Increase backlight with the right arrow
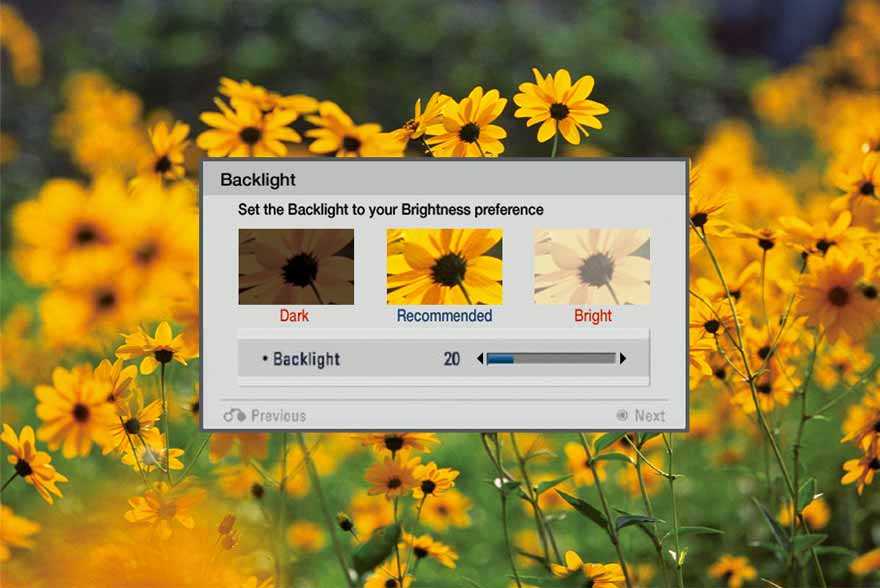Screen dimensions: 880x588 [623, 358]
